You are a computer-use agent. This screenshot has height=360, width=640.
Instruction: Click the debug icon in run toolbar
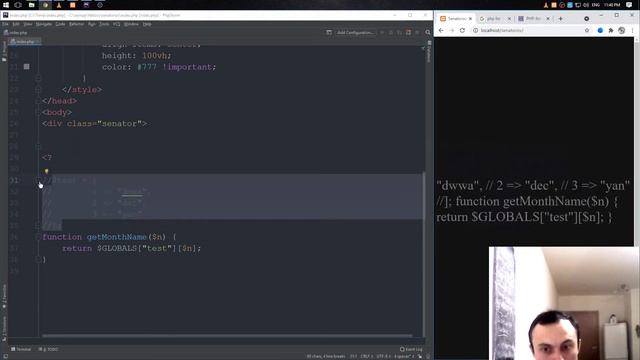[391, 32]
